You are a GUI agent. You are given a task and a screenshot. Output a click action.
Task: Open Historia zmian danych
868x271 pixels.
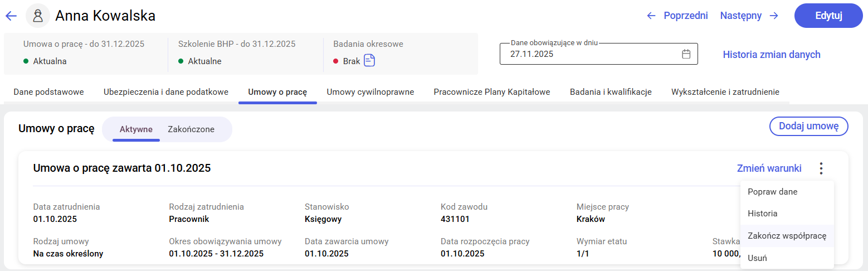[x=771, y=54]
